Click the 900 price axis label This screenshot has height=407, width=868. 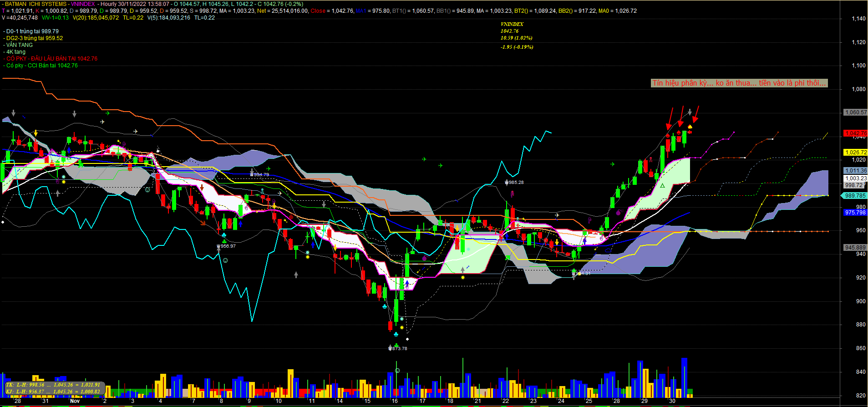(x=861, y=301)
